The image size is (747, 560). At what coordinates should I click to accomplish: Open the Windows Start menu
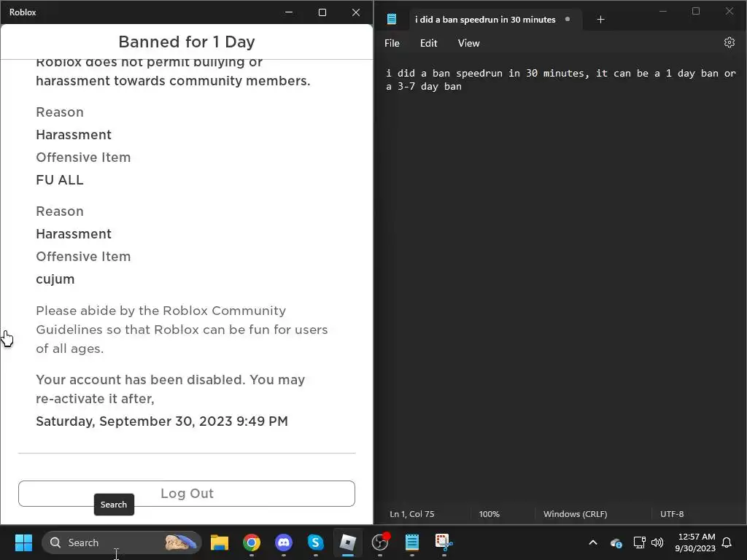[x=23, y=542]
